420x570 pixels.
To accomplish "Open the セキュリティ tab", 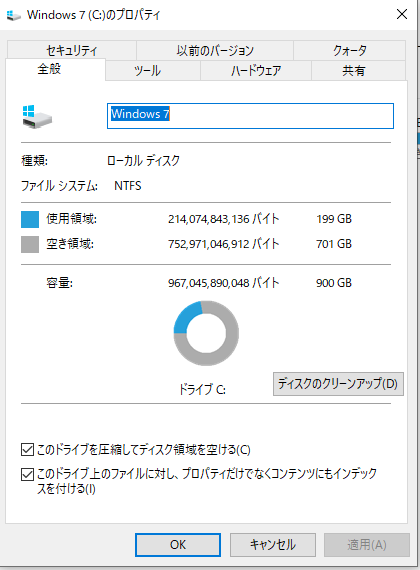I will 72,50.
